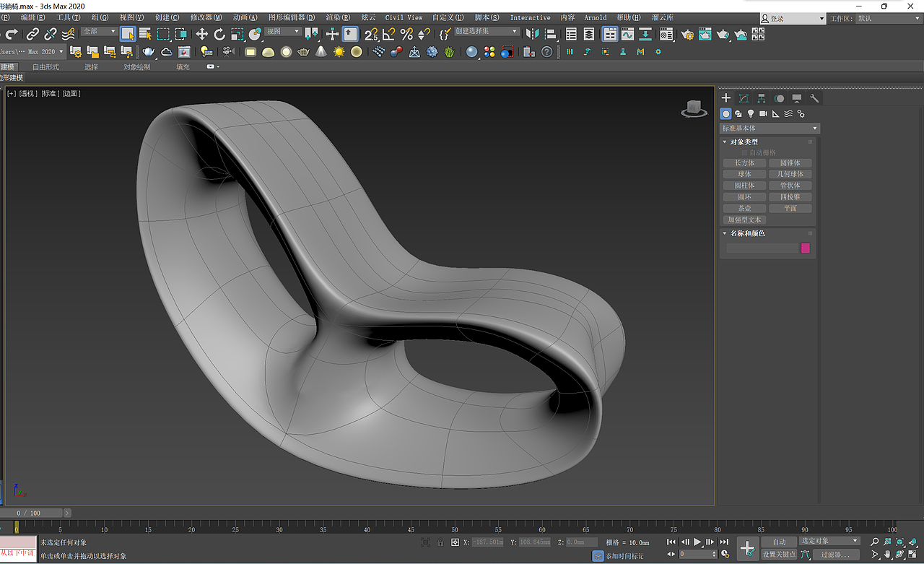Switch to Cameras creation category
Viewport: 924px width, 564px height.
pyautogui.click(x=763, y=114)
